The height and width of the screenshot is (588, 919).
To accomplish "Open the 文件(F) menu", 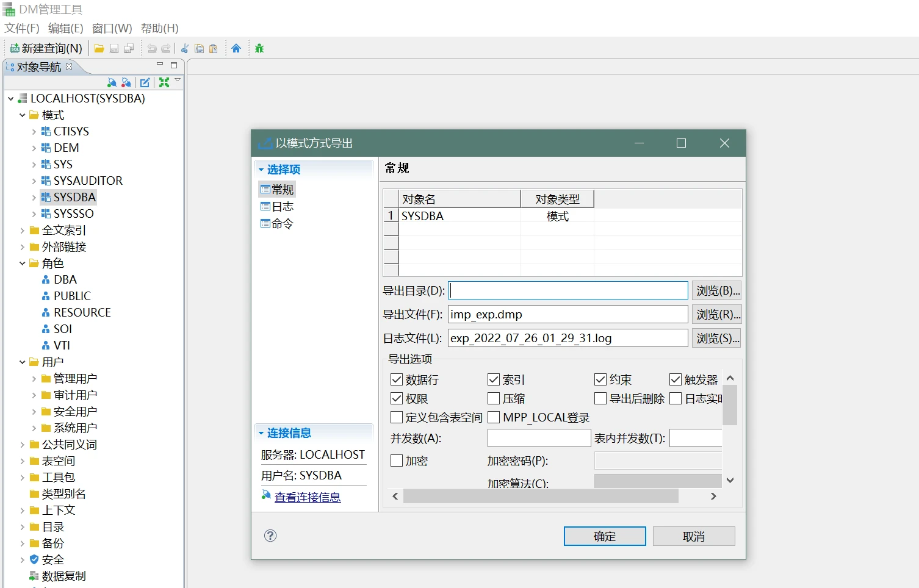I will coord(22,29).
